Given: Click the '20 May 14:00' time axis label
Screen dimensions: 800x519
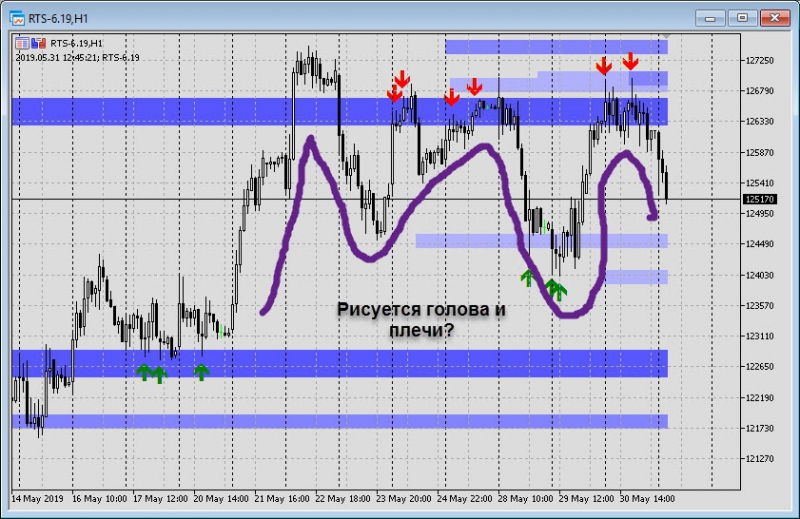Looking at the screenshot, I should tap(221, 499).
